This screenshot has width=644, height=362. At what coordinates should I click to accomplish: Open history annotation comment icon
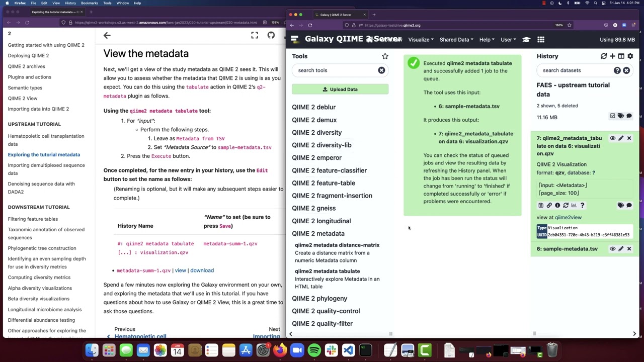tap(629, 116)
